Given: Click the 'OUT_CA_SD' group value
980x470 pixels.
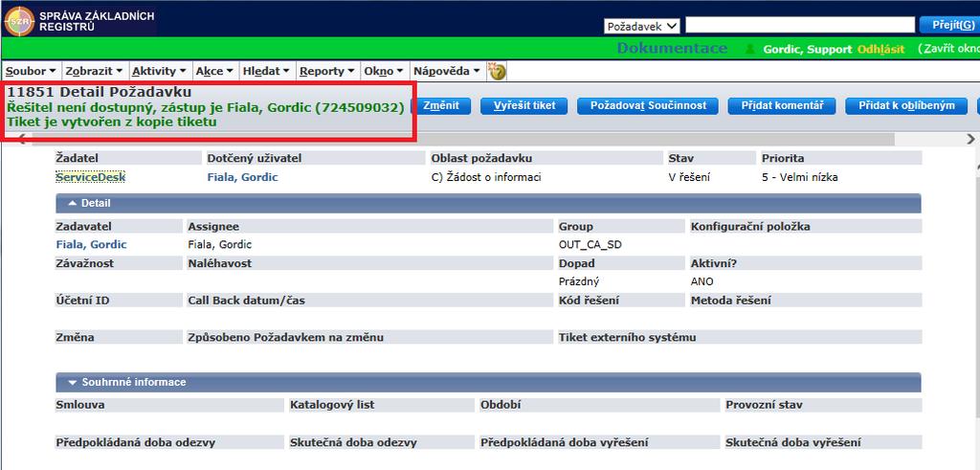Looking at the screenshot, I should pos(590,244).
